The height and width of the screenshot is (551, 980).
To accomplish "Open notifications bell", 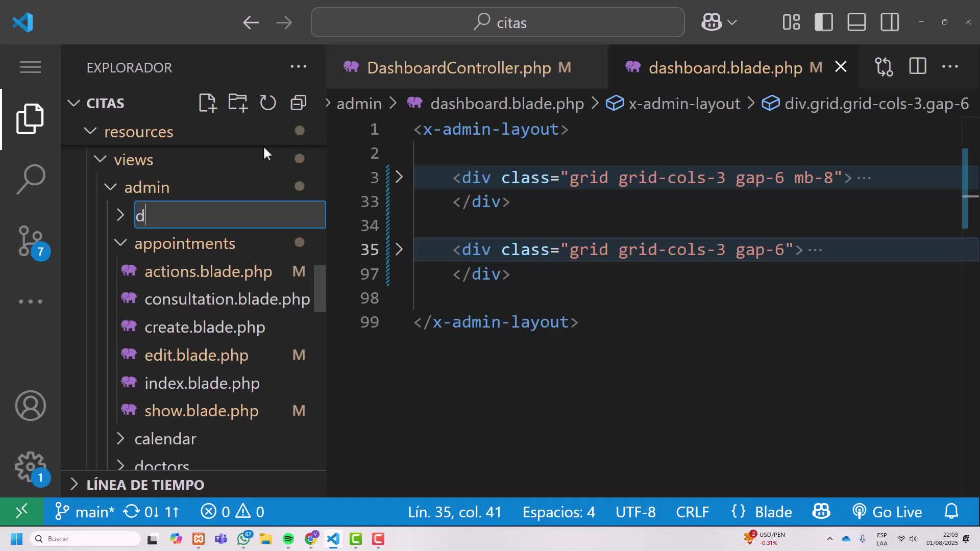I will click(x=951, y=511).
